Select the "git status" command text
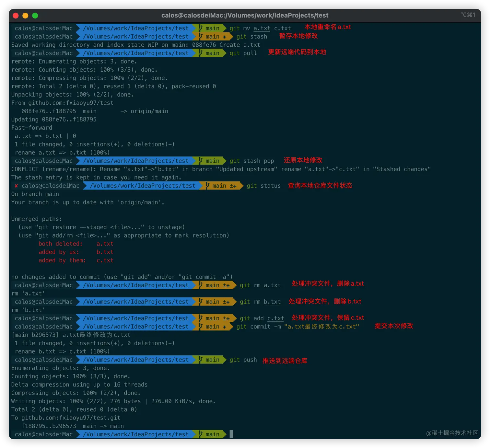This screenshot has width=490, height=448. [263, 186]
